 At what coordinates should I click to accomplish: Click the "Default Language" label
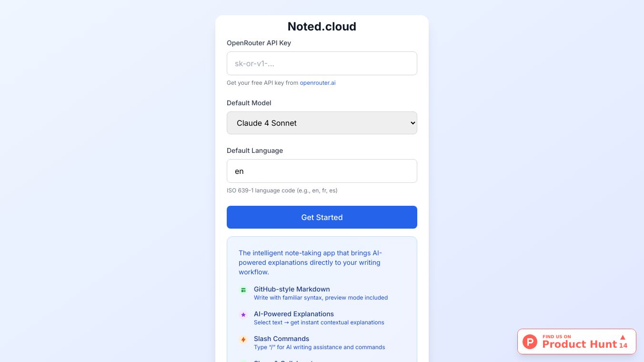pos(255,151)
